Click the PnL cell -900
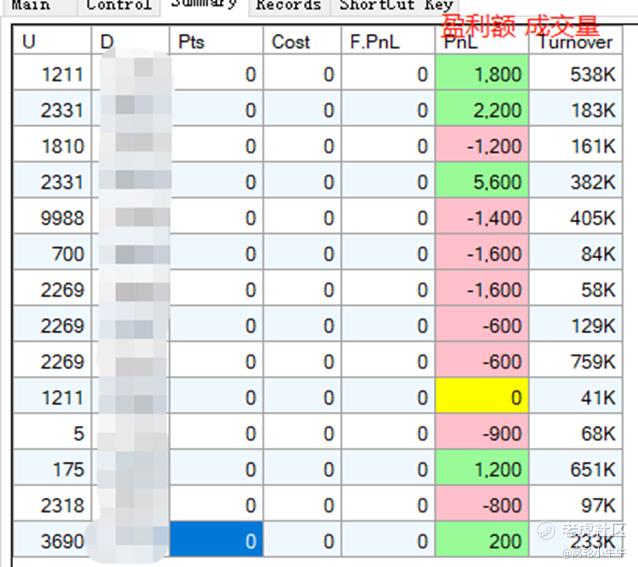This screenshot has height=567, width=638. (x=482, y=432)
